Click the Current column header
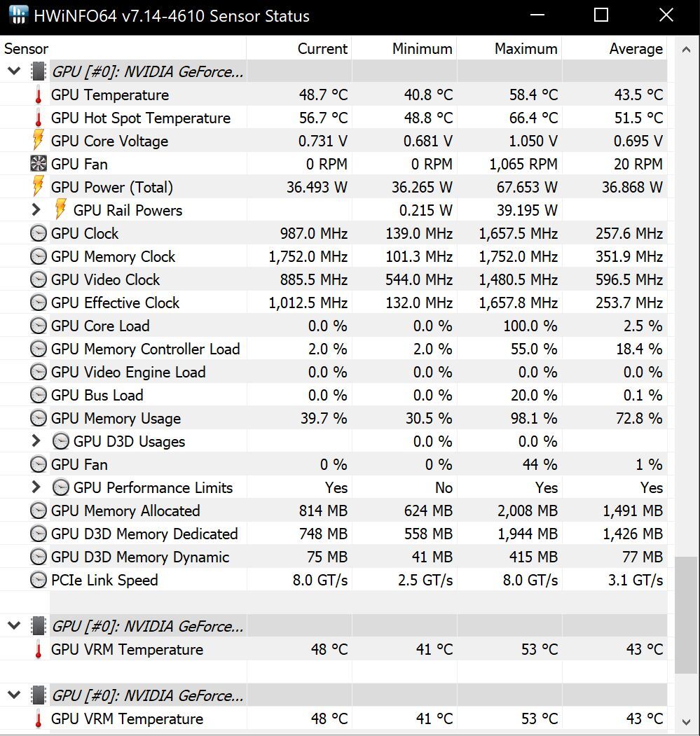The image size is (700, 736). [x=322, y=49]
